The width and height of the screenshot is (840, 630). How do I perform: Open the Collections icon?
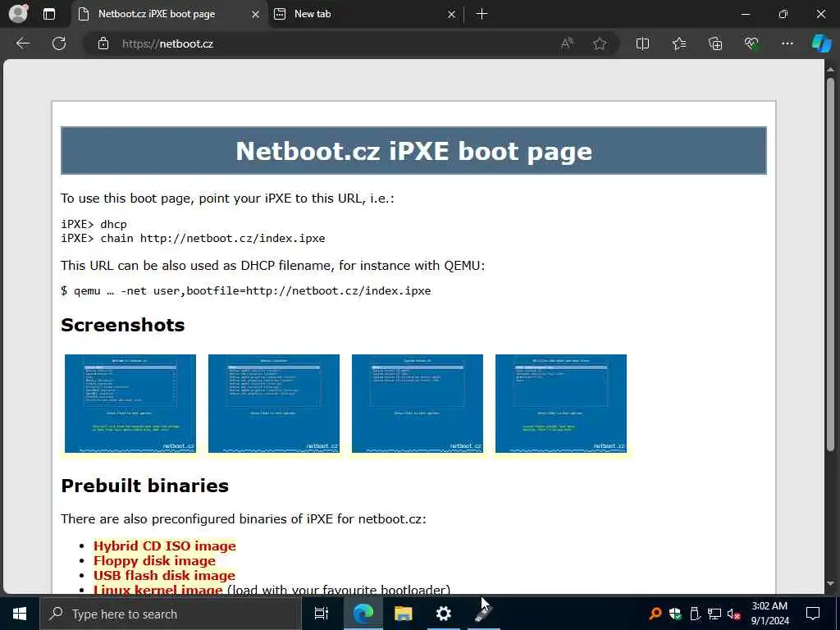click(715, 44)
